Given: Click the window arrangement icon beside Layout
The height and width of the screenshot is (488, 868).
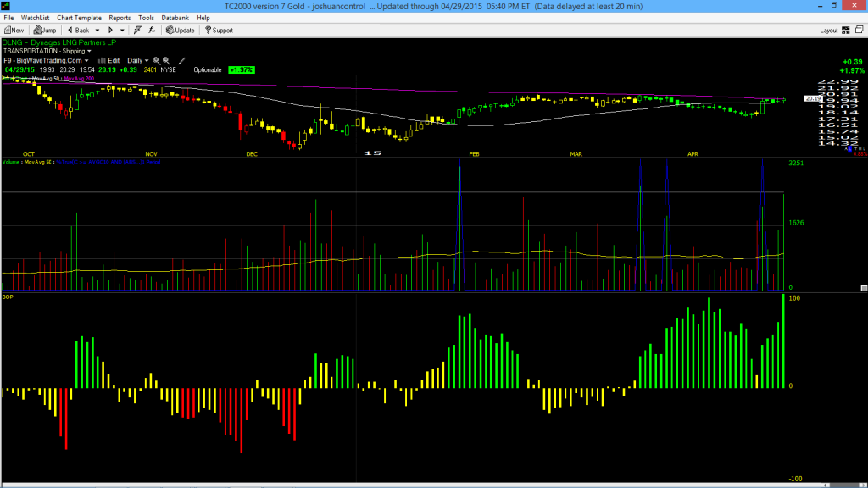Looking at the screenshot, I should [x=860, y=30].
